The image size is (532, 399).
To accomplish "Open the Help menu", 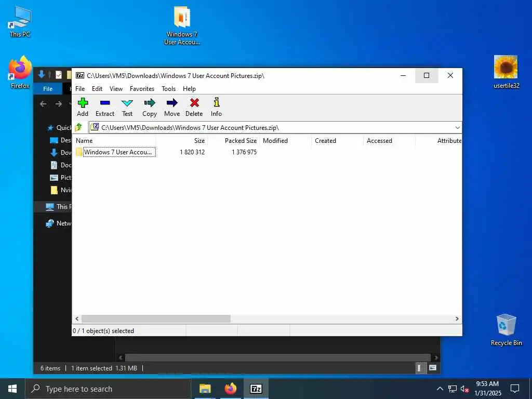I will point(189,88).
